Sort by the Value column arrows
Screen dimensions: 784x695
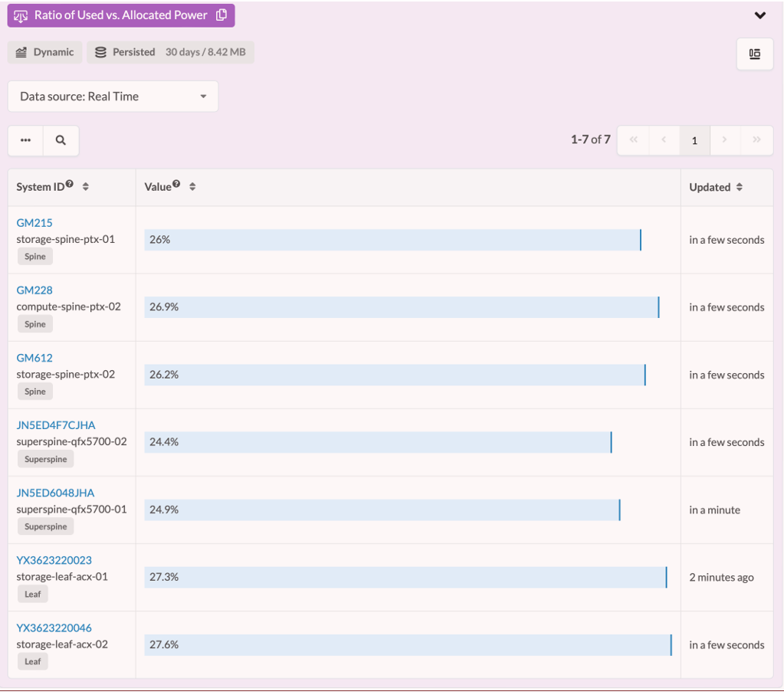(192, 187)
